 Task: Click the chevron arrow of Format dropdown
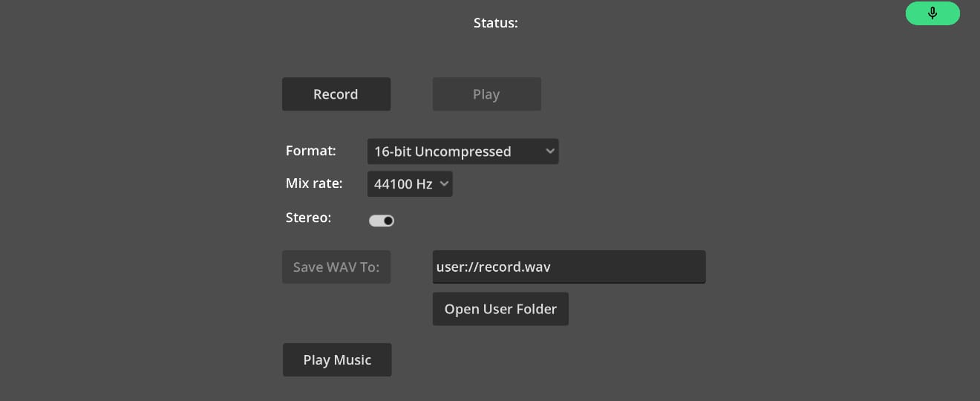point(549,151)
